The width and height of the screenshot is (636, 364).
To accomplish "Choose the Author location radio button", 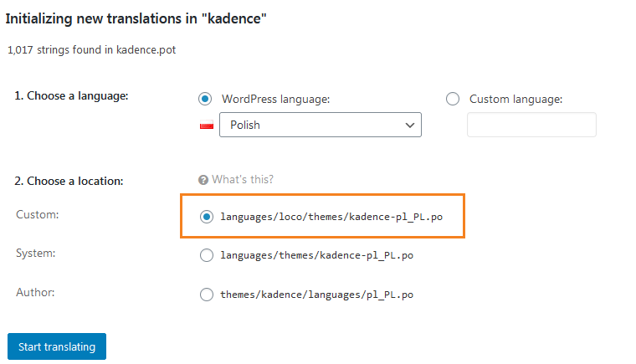I will click(207, 295).
